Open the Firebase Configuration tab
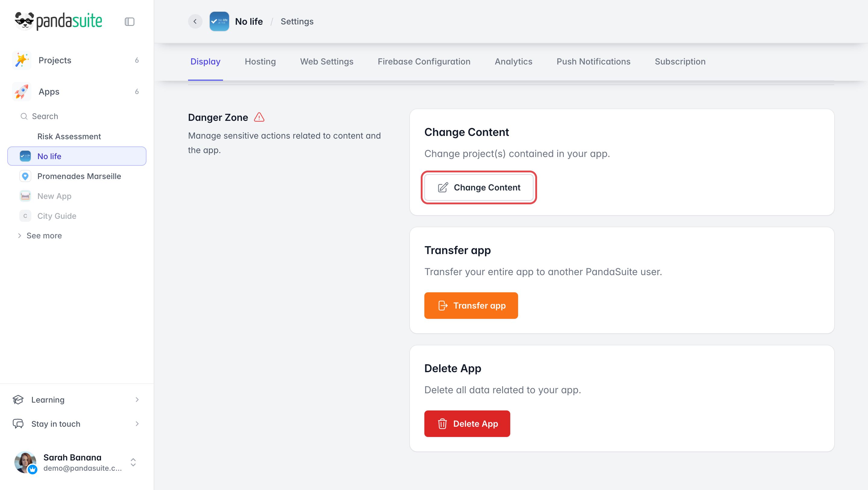The width and height of the screenshot is (868, 490). pos(424,62)
